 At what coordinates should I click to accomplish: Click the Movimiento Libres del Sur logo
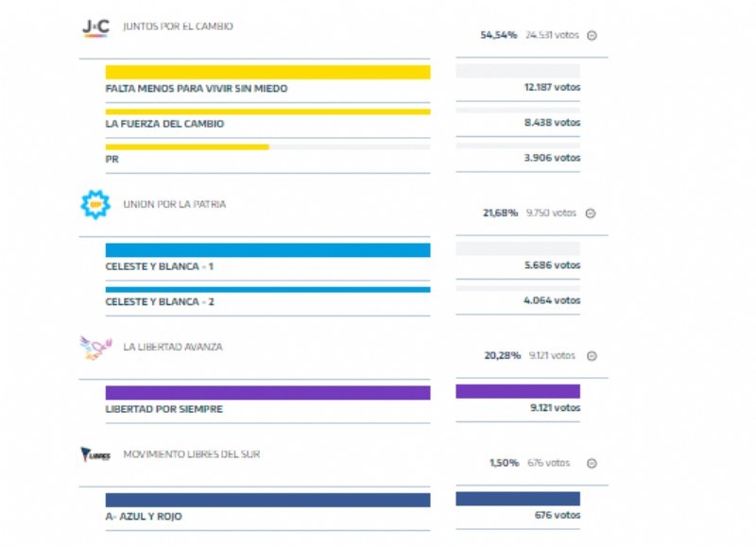coord(95,454)
